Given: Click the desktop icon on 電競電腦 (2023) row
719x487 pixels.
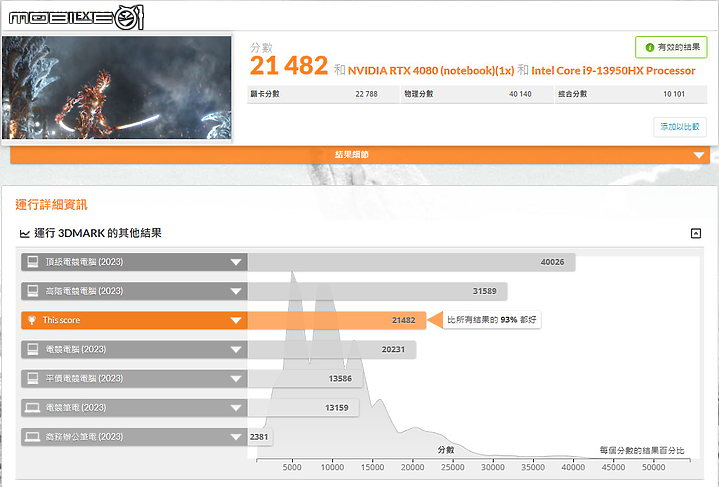Looking at the screenshot, I should point(33,349).
